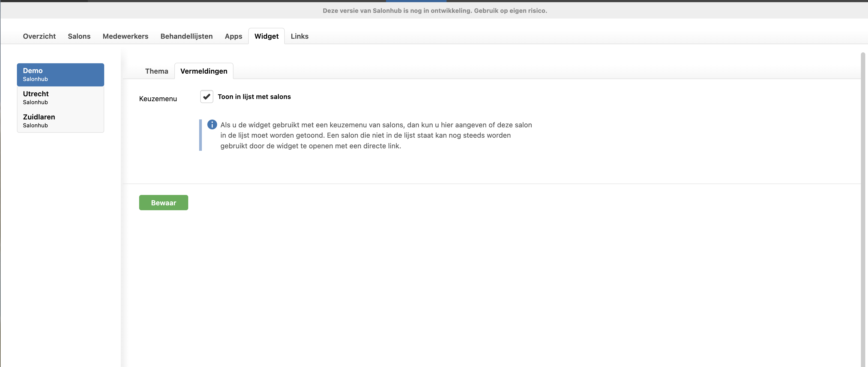
Task: Switch to the Thema sub-tab
Action: pos(156,71)
